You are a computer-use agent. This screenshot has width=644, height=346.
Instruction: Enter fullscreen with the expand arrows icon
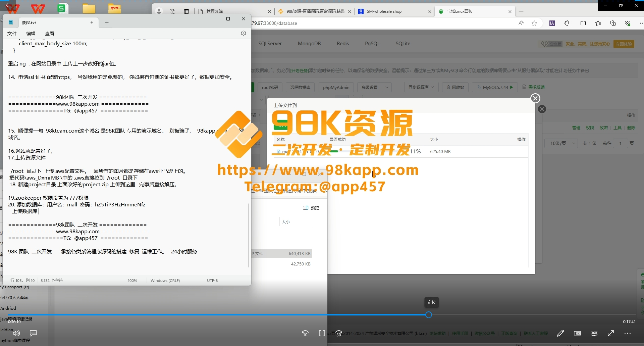coord(611,333)
